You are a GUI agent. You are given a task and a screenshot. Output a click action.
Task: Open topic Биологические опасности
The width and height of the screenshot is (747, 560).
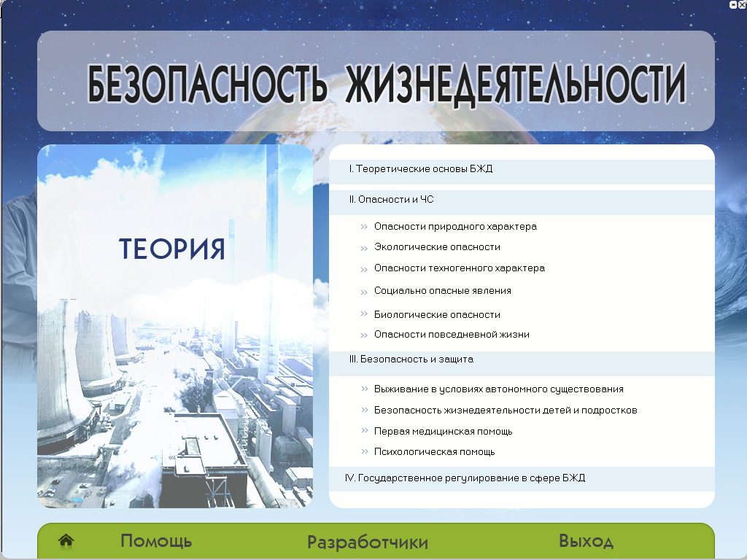[x=437, y=315]
